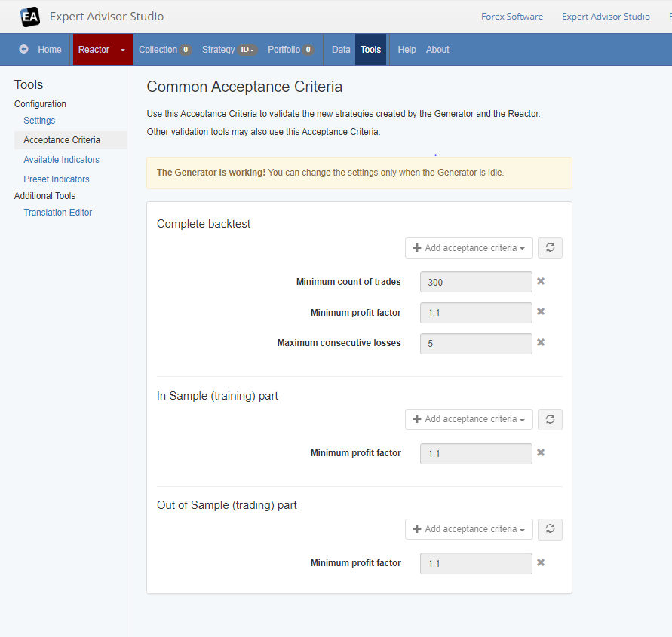Go to the Home menu item
The height and width of the screenshot is (637, 672).
[50, 50]
